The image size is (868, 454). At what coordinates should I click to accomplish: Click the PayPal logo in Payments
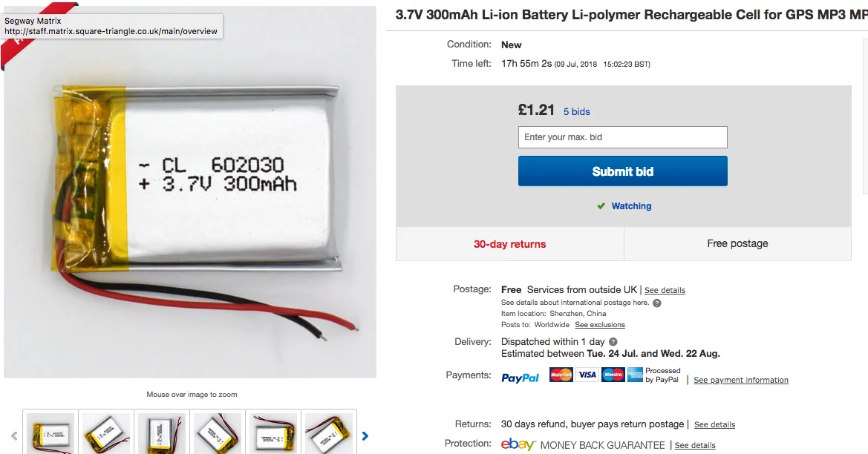520,378
